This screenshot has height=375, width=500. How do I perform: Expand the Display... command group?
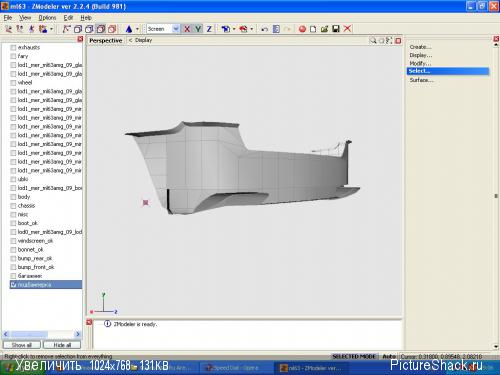(x=421, y=55)
